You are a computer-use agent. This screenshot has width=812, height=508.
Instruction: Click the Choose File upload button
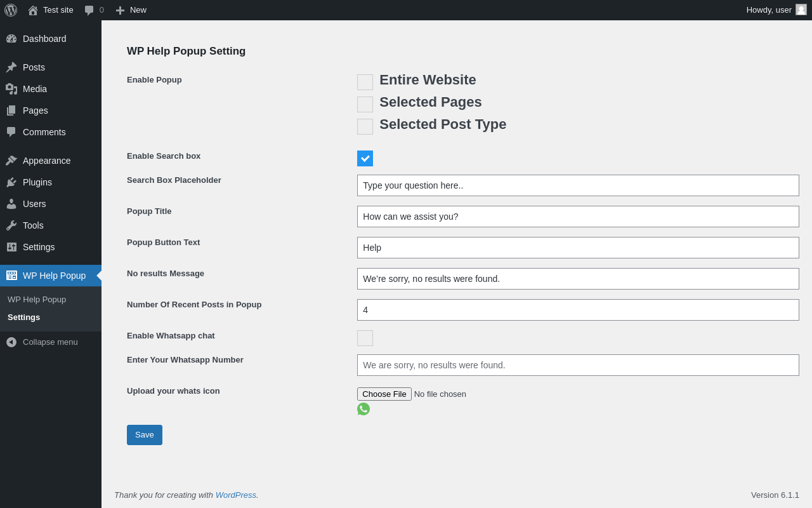click(x=384, y=394)
